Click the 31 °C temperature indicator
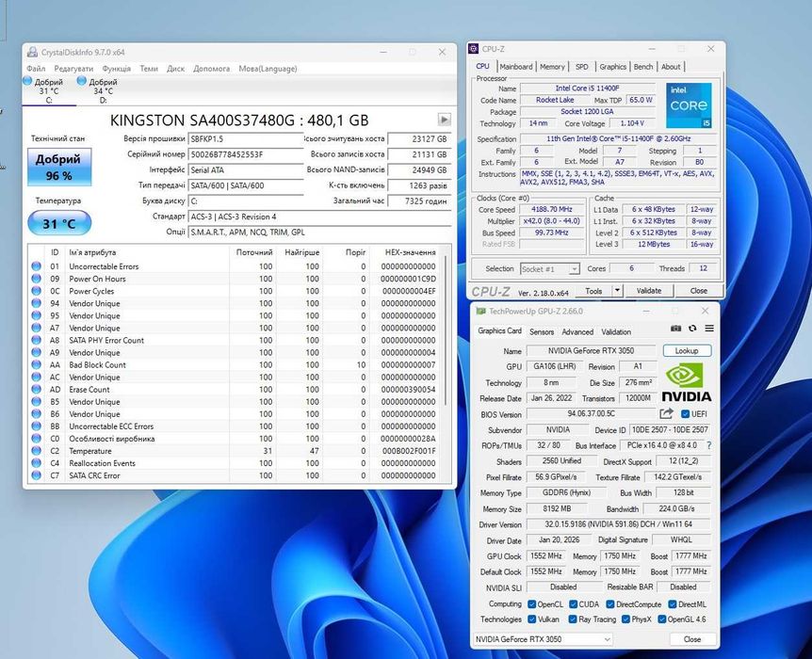The image size is (812, 659). tap(59, 224)
